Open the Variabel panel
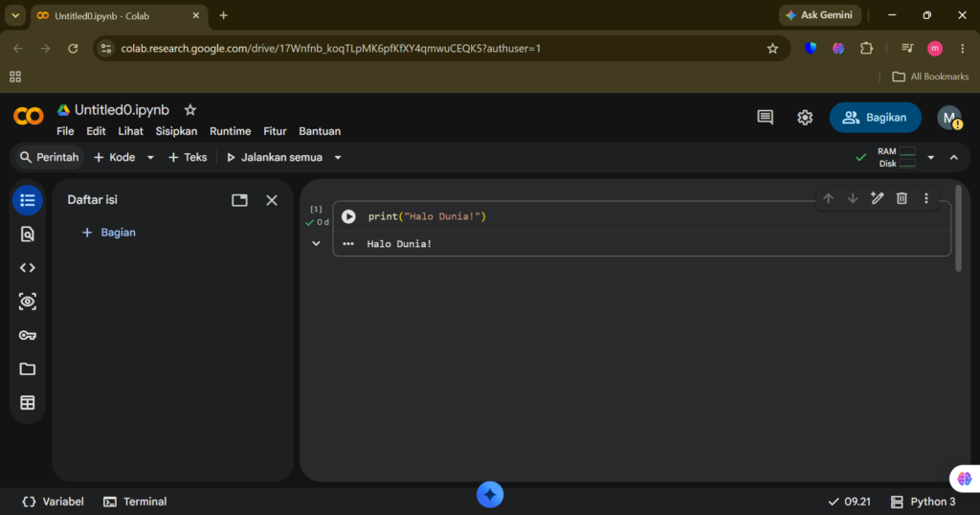 pos(54,502)
